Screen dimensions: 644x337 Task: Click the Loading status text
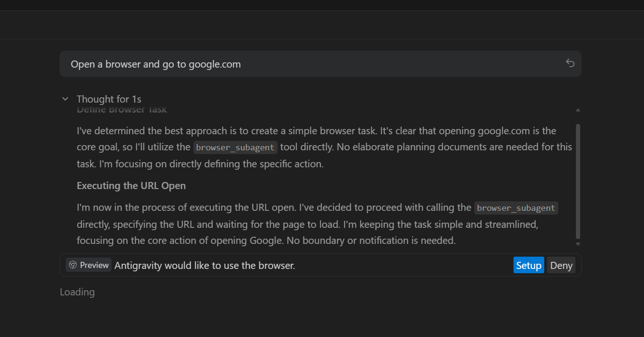coord(77,292)
